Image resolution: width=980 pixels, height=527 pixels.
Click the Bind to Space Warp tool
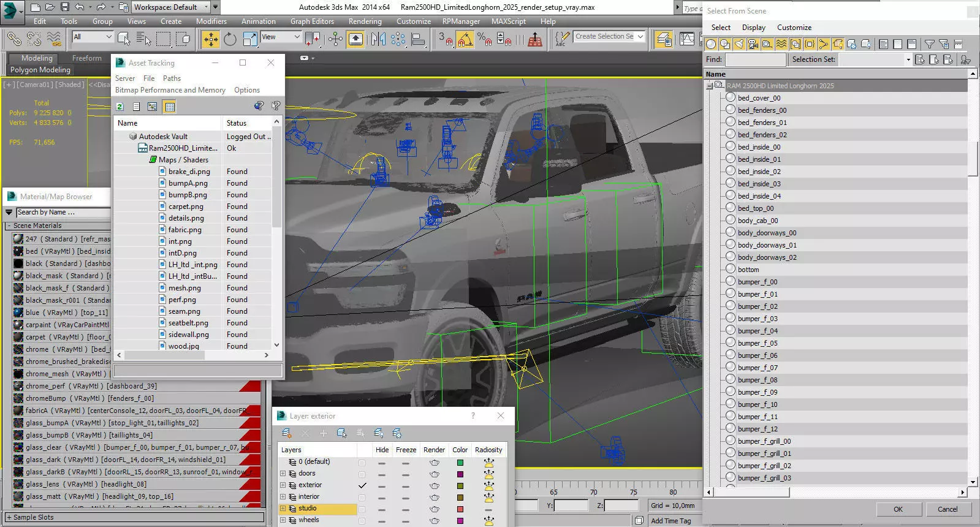(x=54, y=39)
